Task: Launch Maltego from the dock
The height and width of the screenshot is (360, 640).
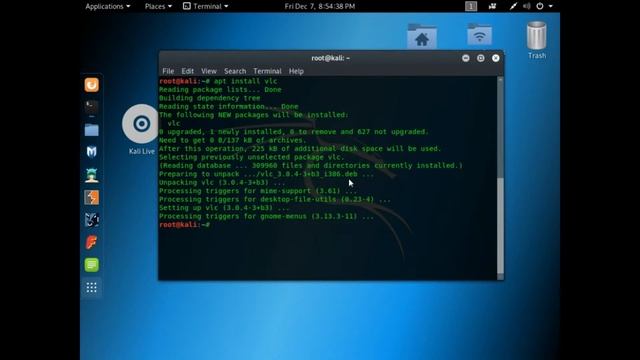Action: coord(91,152)
